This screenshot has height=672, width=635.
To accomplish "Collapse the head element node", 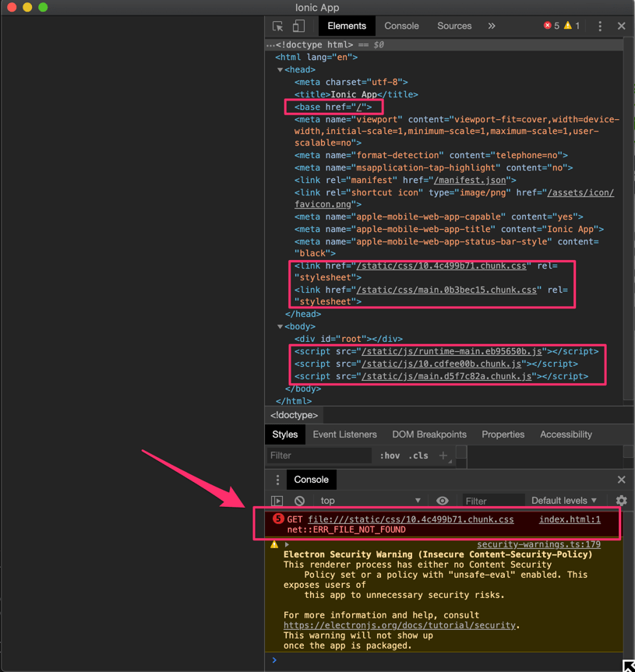I will tap(280, 69).
